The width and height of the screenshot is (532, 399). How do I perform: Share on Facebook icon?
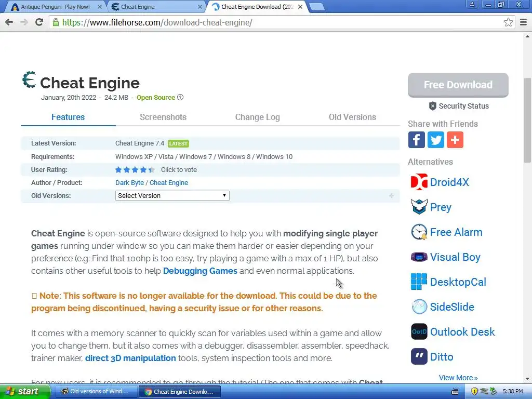pyautogui.click(x=416, y=139)
